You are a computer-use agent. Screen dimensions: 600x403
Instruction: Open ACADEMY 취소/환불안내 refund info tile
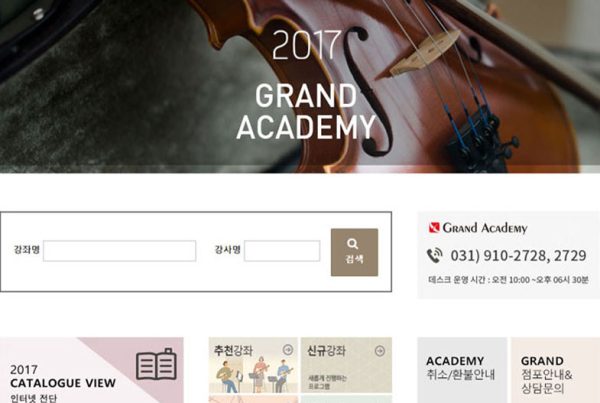(x=462, y=370)
